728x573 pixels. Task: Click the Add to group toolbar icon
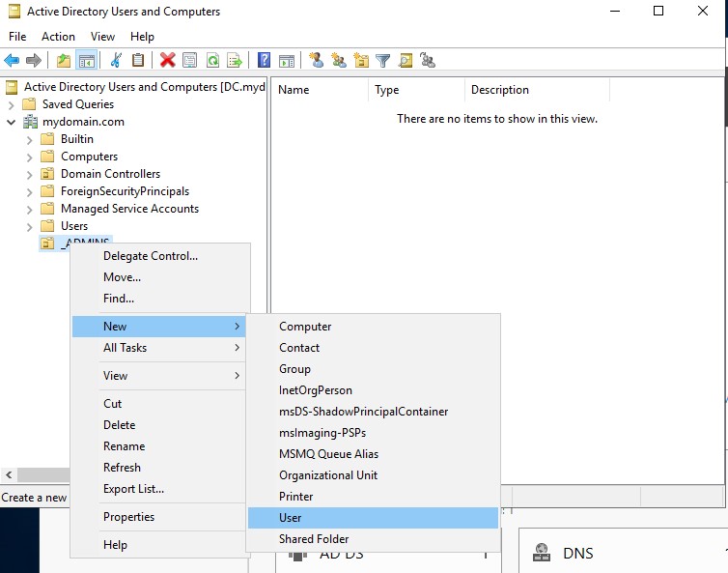tap(428, 61)
